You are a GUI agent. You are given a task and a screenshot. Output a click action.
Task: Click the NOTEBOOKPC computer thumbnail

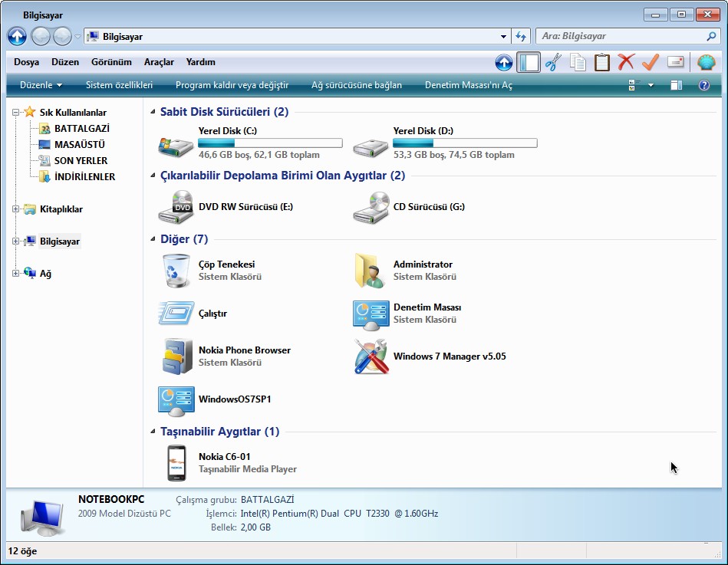tap(42, 518)
